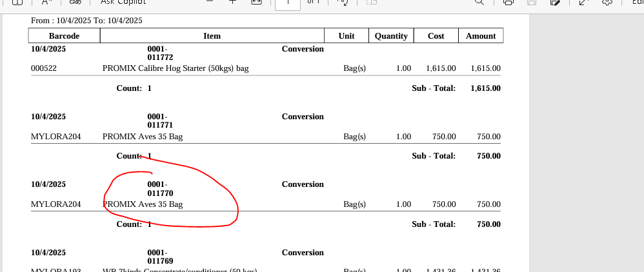
Task: Zoom in using the plus icon
Action: [233, 3]
